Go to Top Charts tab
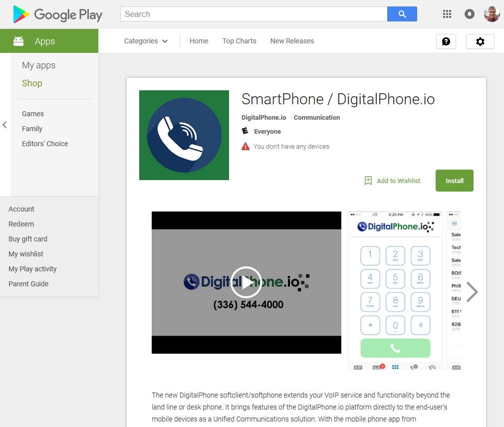 tap(239, 41)
